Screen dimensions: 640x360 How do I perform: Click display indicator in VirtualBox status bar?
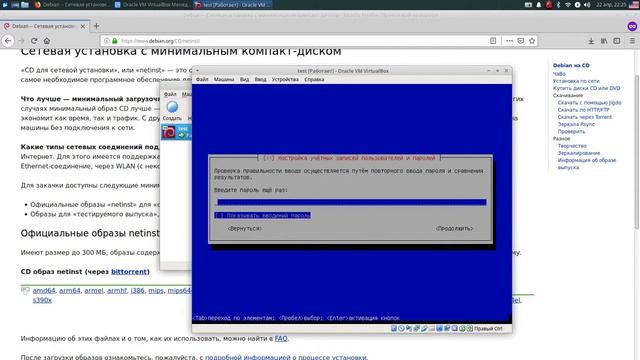coord(439,329)
